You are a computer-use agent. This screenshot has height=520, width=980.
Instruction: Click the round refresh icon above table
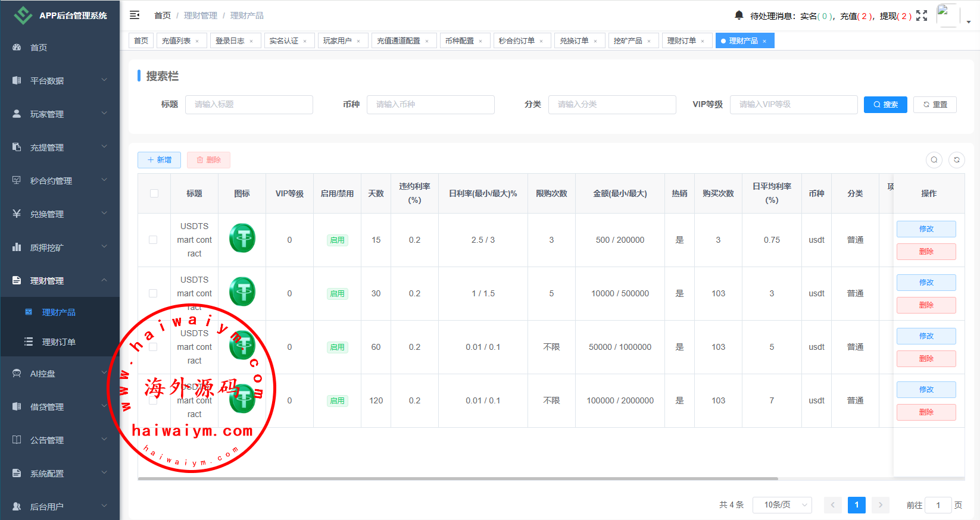[x=957, y=160]
